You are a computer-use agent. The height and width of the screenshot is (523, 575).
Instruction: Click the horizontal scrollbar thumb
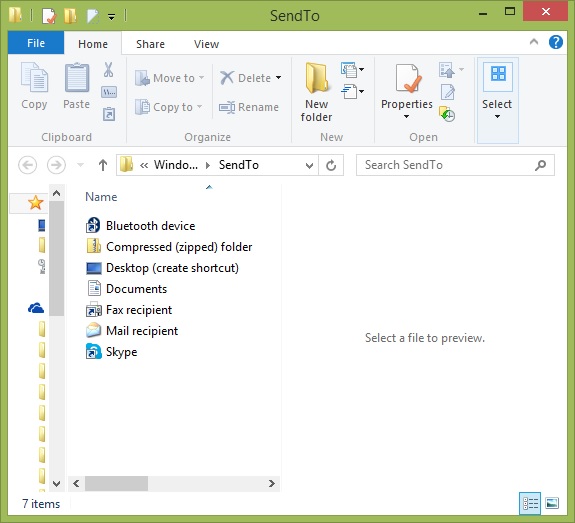click(x=117, y=483)
